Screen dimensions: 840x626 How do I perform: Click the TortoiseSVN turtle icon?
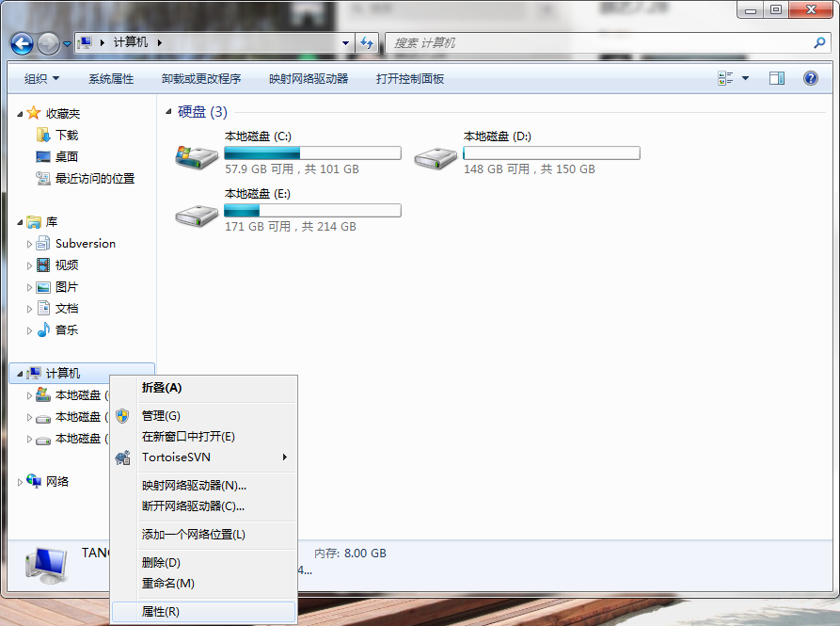(x=122, y=457)
